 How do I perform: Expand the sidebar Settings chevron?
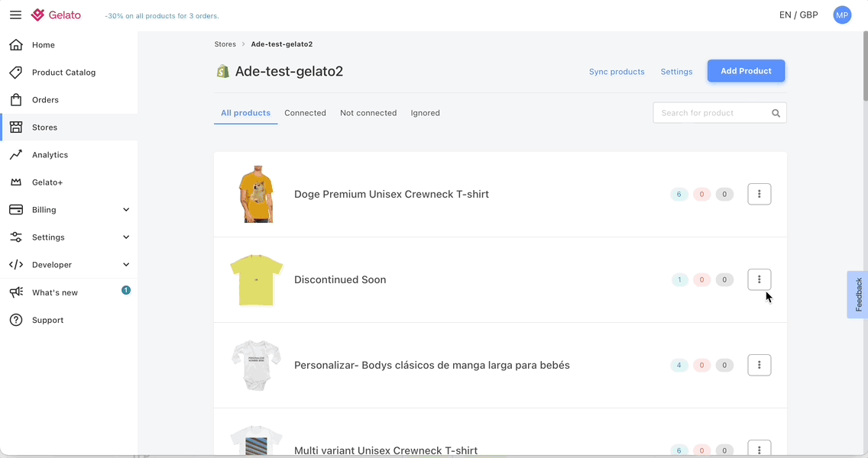point(126,237)
